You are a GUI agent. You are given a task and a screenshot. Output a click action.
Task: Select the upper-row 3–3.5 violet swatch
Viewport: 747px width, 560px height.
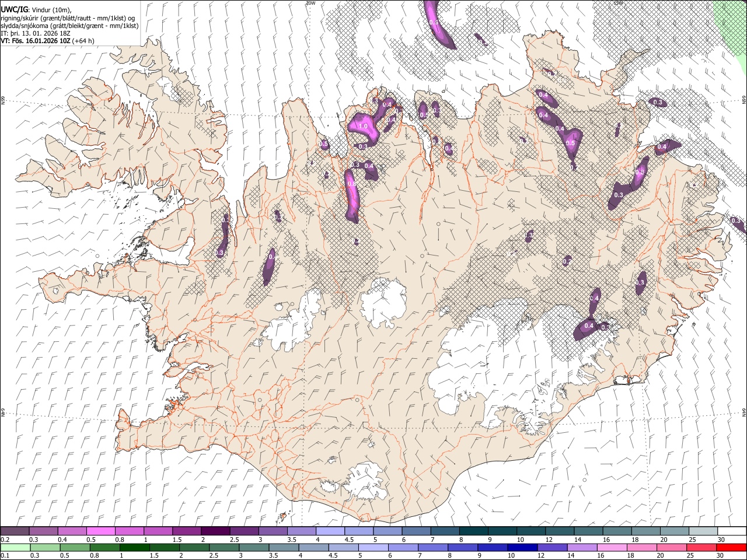click(x=273, y=531)
